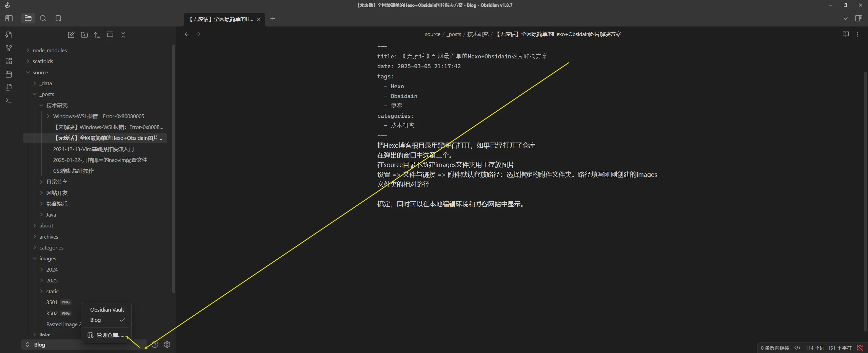Click the new folder icon
Viewport: 868px width, 353px height.
tap(84, 35)
